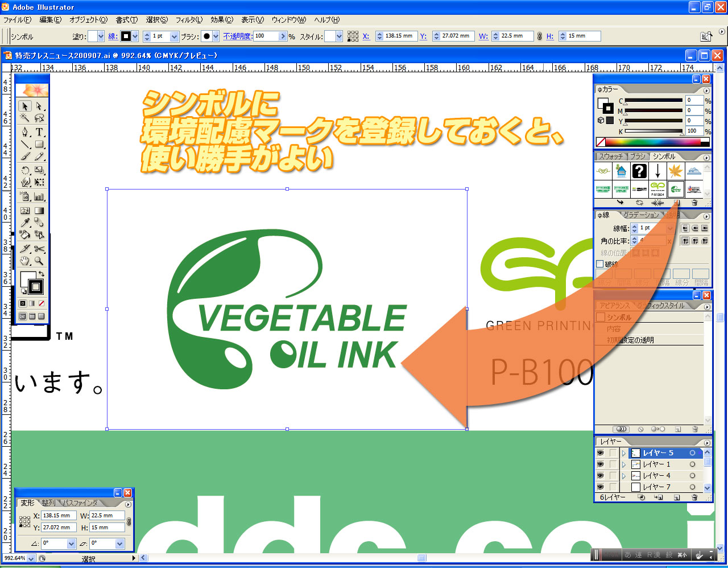Select the Mesh tool

[25, 211]
